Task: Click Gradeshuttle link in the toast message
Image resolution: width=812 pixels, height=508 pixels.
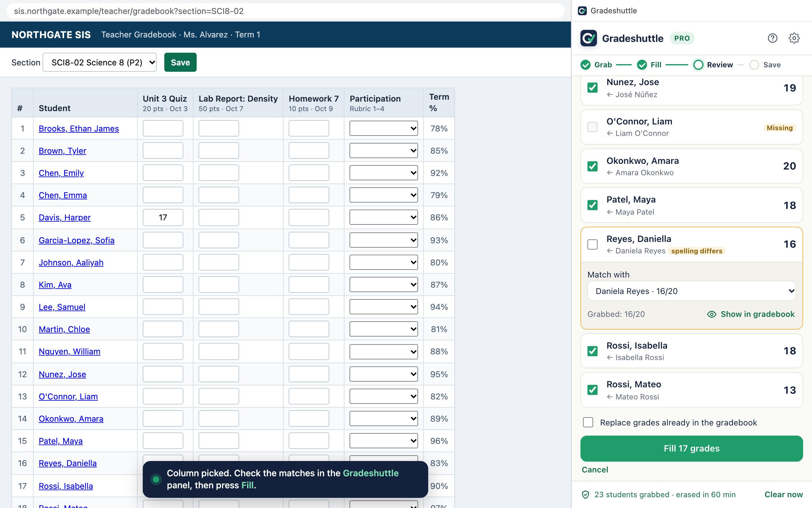Action: click(x=370, y=473)
